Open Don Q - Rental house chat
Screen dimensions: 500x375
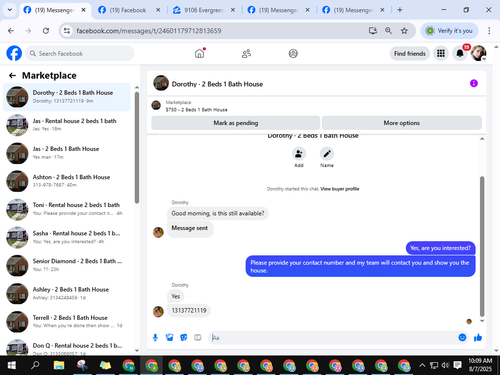67,347
